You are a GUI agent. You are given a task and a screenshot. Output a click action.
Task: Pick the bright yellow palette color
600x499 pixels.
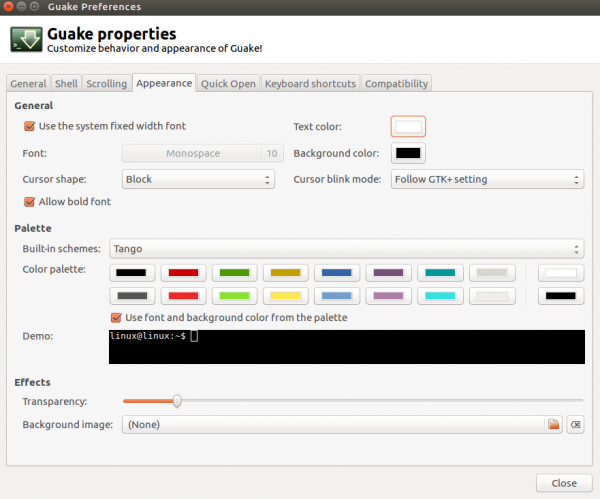pos(285,296)
